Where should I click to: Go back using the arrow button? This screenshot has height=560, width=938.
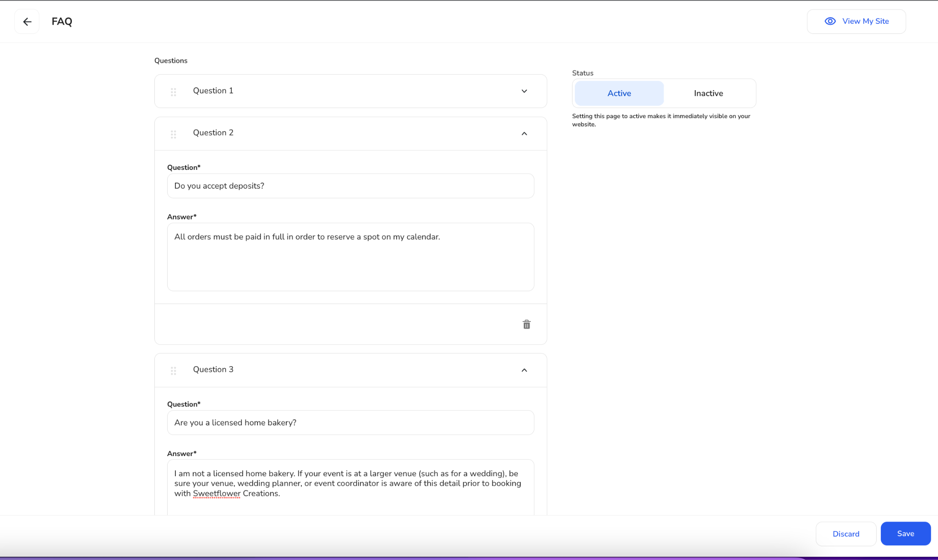pos(27,22)
